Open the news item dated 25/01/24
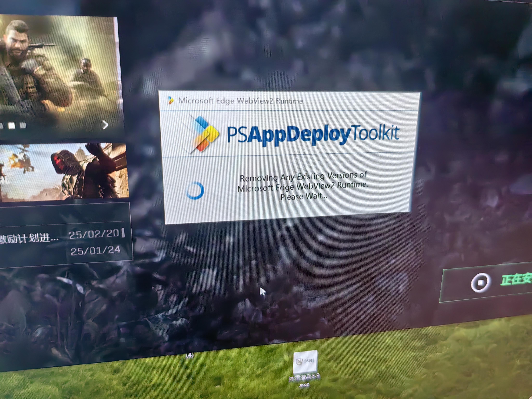The image size is (532, 399). click(95, 251)
